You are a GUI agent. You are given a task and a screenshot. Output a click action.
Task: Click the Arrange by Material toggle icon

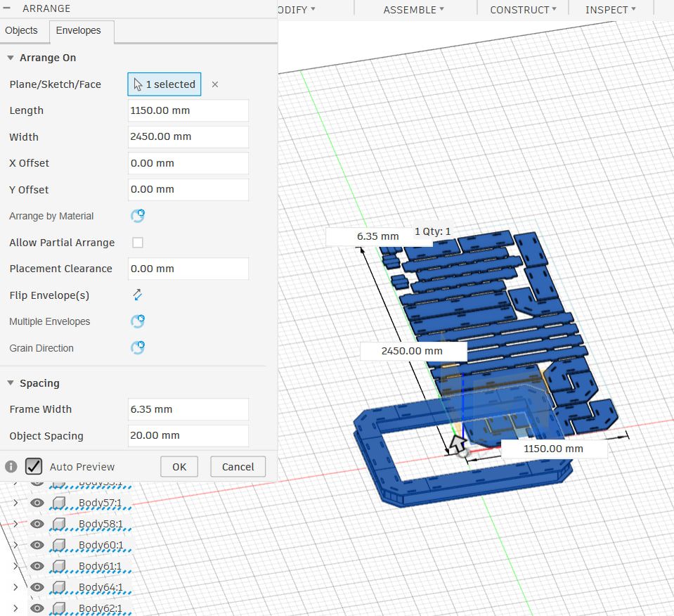pyautogui.click(x=138, y=215)
